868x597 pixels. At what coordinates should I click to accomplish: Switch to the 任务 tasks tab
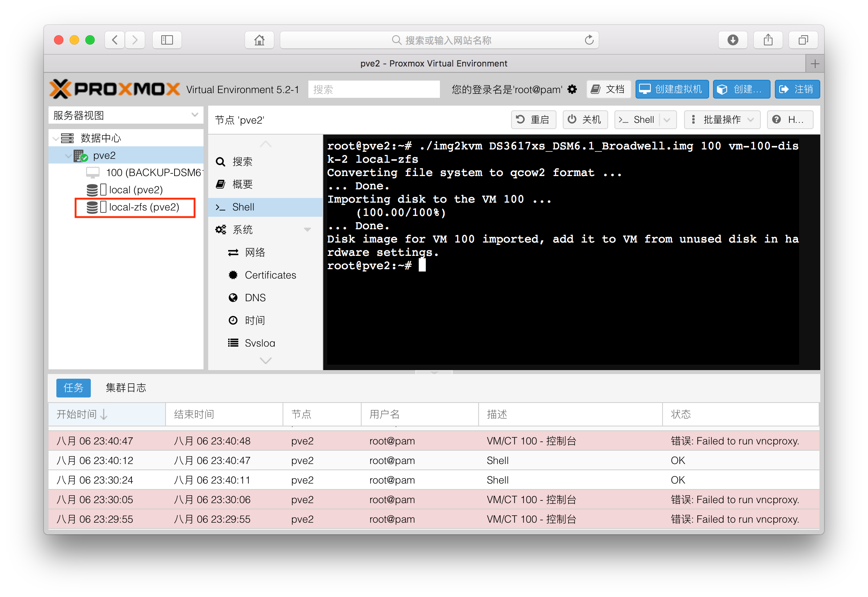(x=73, y=388)
